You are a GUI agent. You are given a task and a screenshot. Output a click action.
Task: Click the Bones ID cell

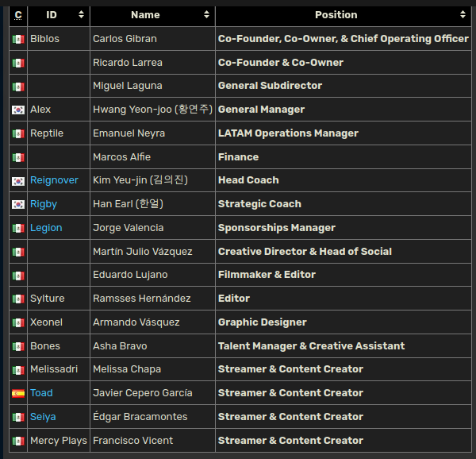[59, 346]
